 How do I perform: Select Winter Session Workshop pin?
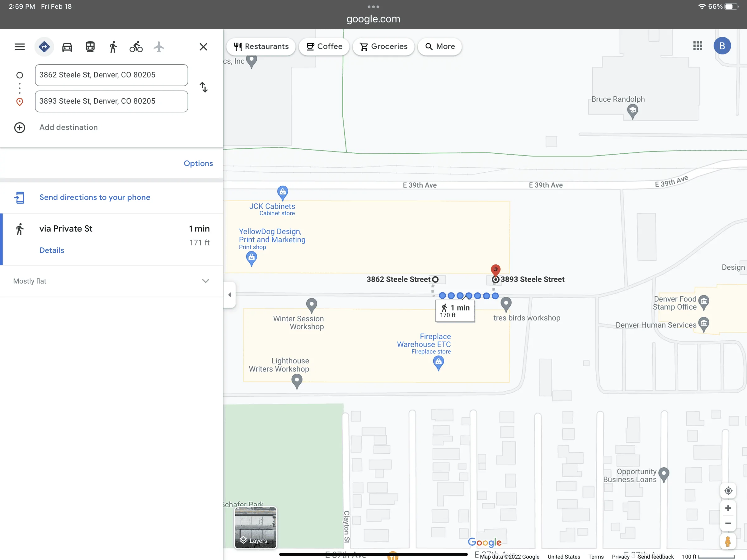311,306
